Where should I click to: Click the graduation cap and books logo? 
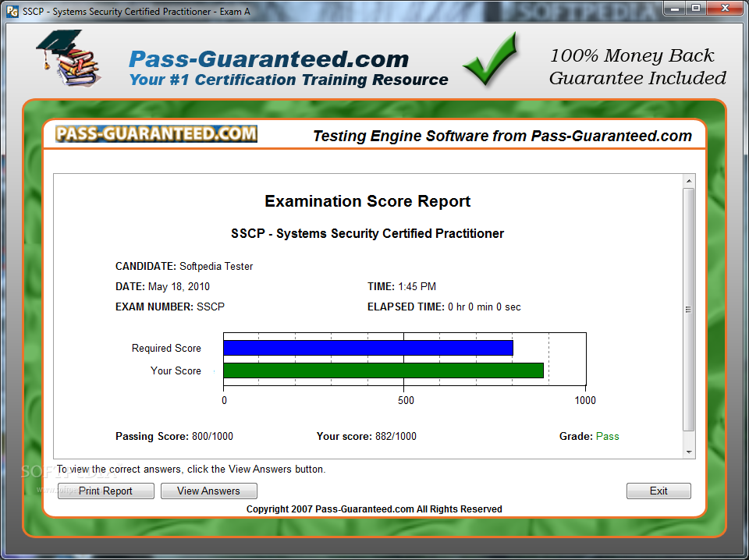(69, 58)
